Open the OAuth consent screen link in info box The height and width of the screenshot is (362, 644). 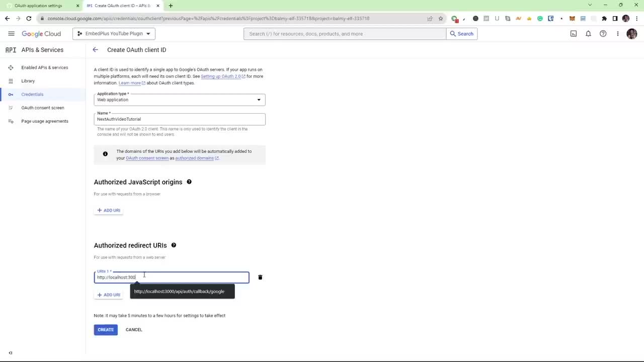[x=147, y=158]
